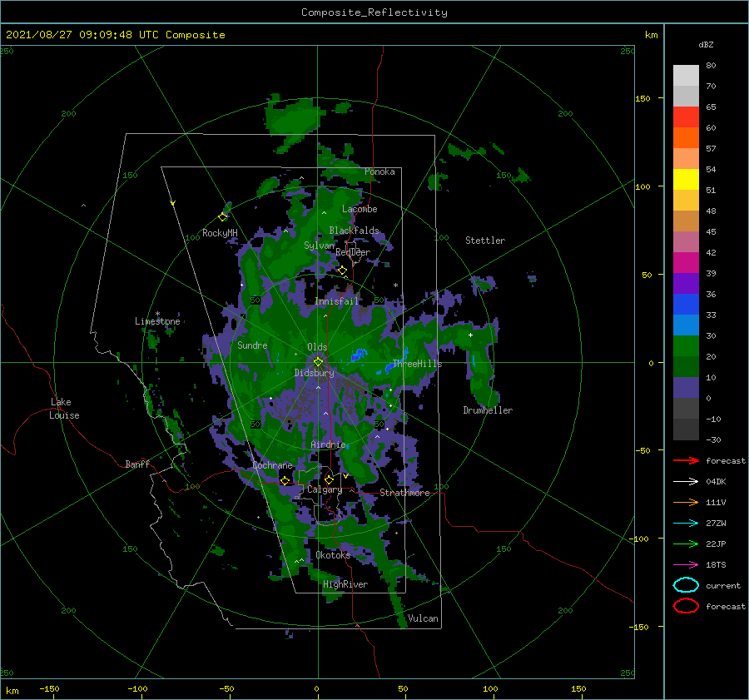
Task: Click the Didsbury map label
Action: [315, 373]
